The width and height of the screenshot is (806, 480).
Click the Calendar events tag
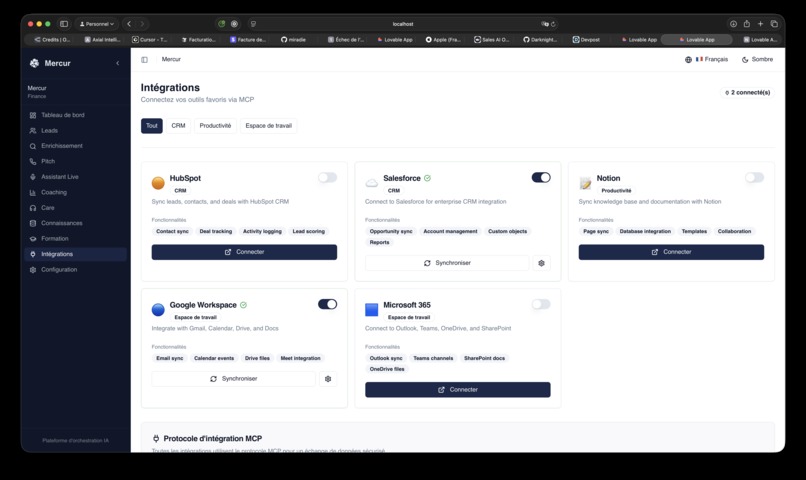pos(214,359)
